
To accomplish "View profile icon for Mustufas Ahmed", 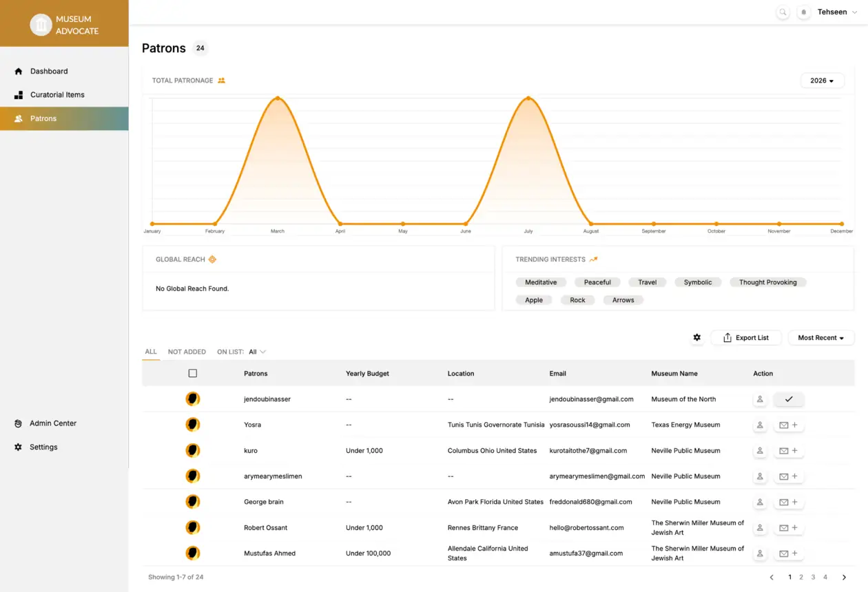I will pos(760,553).
